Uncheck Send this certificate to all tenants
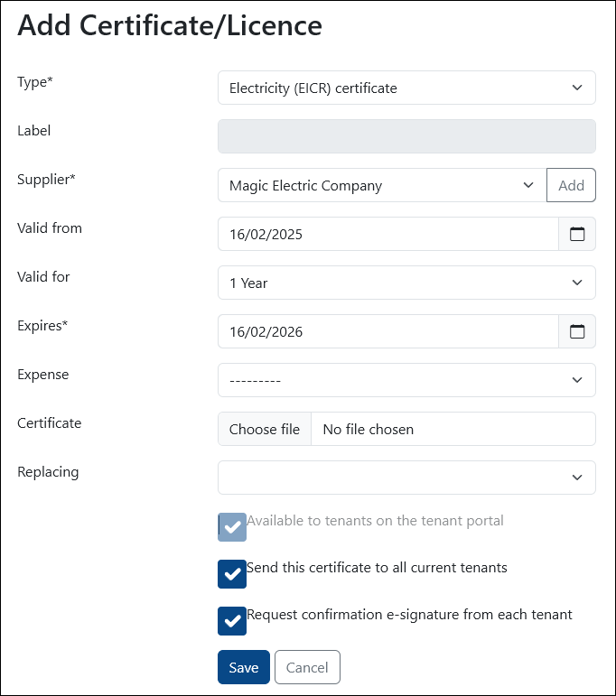The image size is (616, 696). [232, 574]
